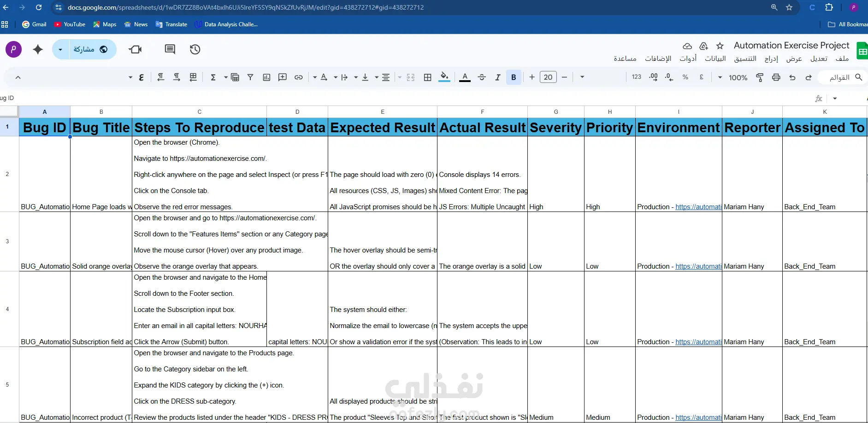
Task: Open version history clock icon
Action: click(x=195, y=49)
